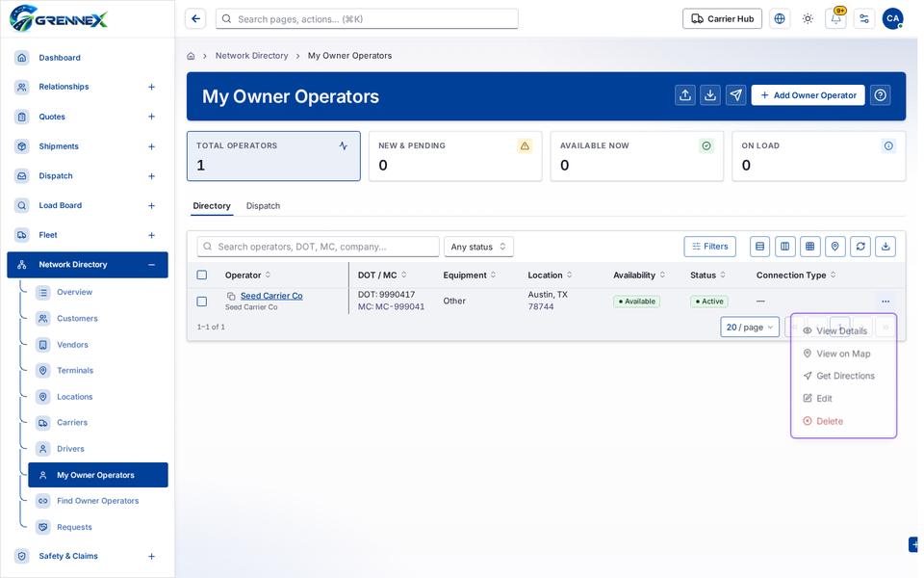The image size is (924, 578).
Task: Show operators on map pin icon
Action: pos(835,247)
